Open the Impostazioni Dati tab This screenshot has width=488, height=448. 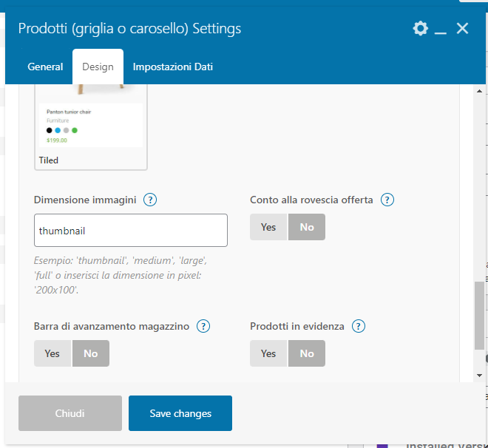tap(173, 67)
